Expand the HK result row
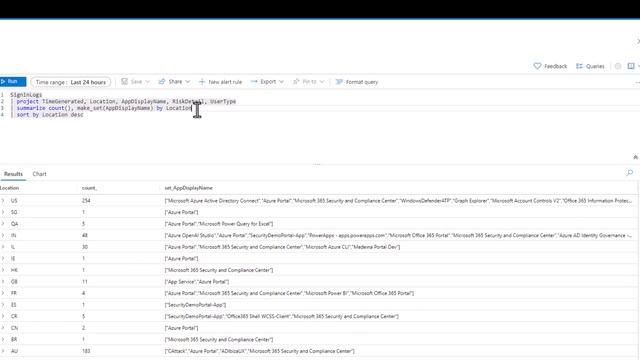Screen dimensions: 640x360 point(3,270)
